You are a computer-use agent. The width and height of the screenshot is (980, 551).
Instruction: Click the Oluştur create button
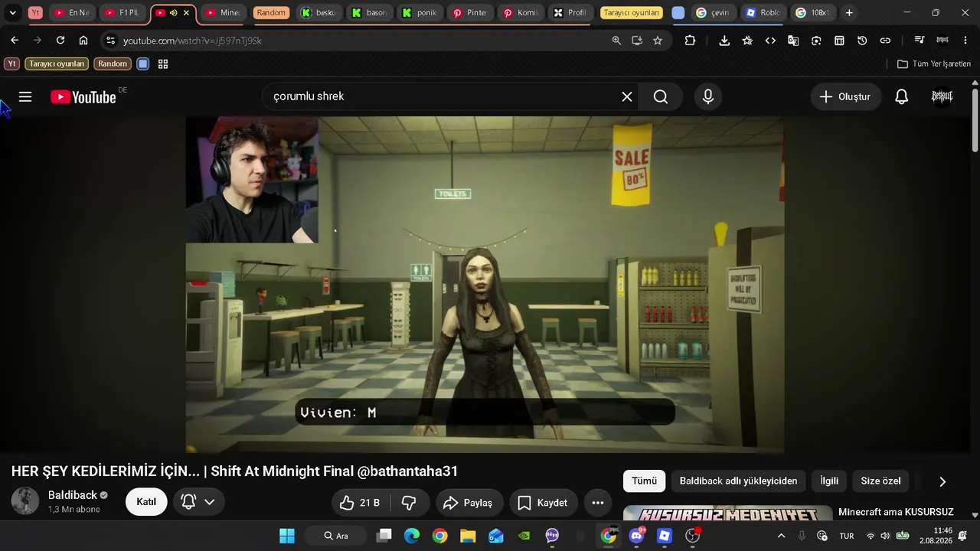845,96
